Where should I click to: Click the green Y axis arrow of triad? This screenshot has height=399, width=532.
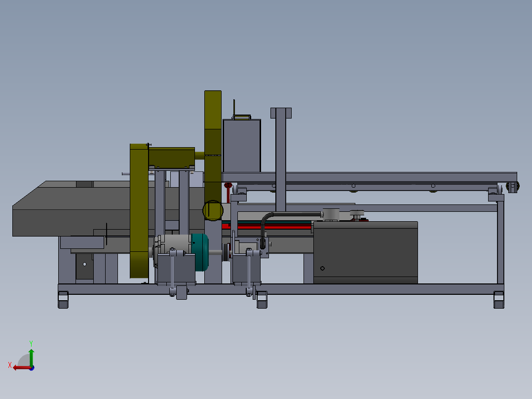pyautogui.click(x=31, y=357)
